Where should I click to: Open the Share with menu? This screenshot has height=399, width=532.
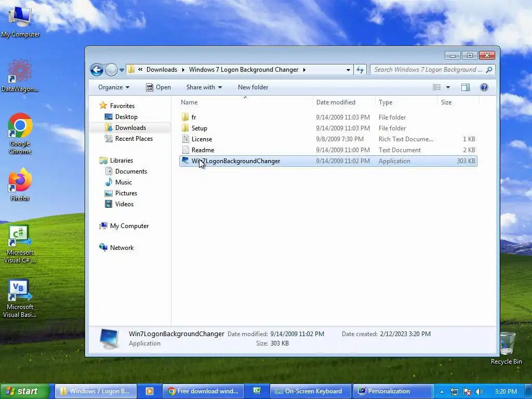click(x=204, y=87)
